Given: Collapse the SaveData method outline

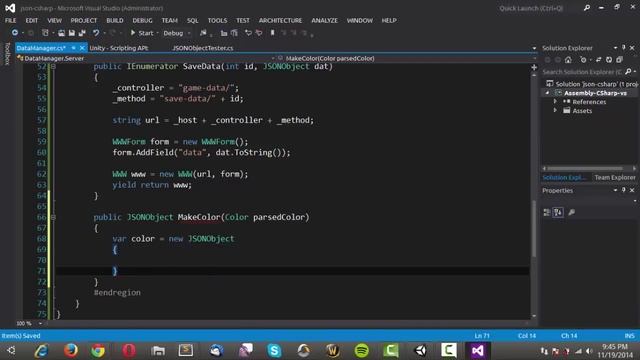Looking at the screenshot, I should pyautogui.click(x=53, y=66).
